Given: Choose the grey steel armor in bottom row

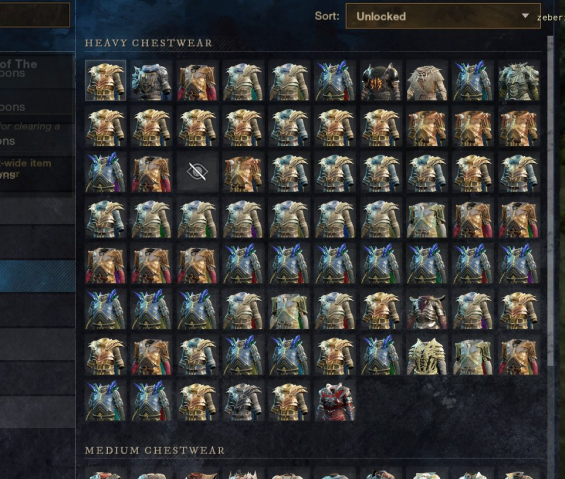Looking at the screenshot, I should 243,401.
